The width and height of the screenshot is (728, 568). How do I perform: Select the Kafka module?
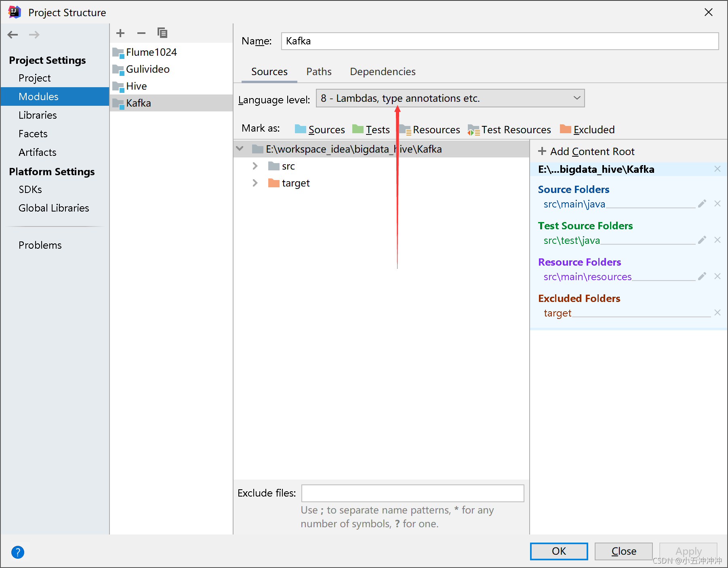tap(171, 103)
